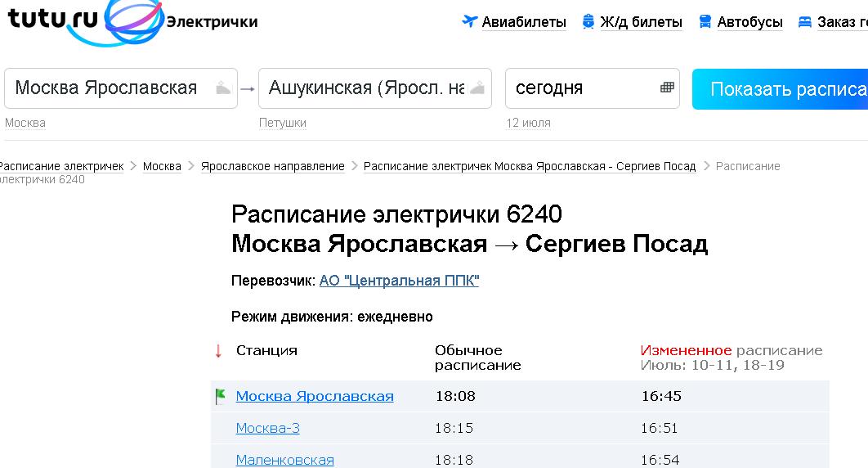This screenshot has height=468, width=868.
Task: Focus the Ашукинская destination field
Action: tap(375, 88)
